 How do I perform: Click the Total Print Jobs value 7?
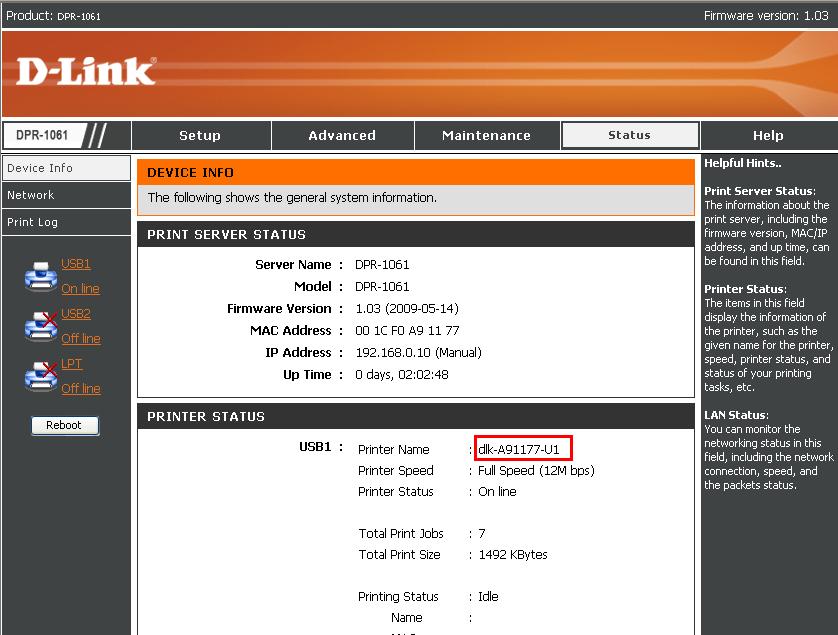(x=482, y=533)
